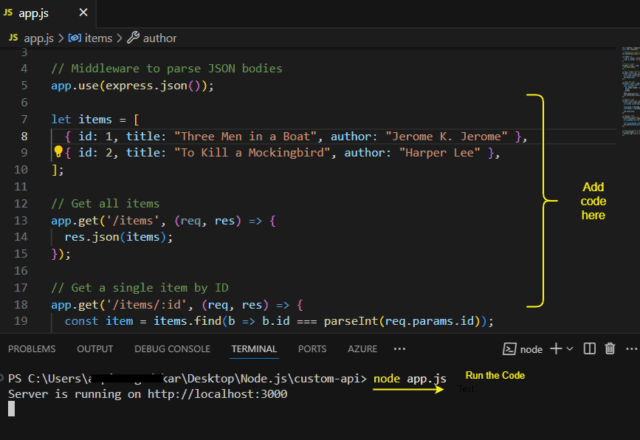Screen dimensions: 640x440
Task: Click the terminal URL http://localhost:3000
Action: pyautogui.click(x=217, y=394)
